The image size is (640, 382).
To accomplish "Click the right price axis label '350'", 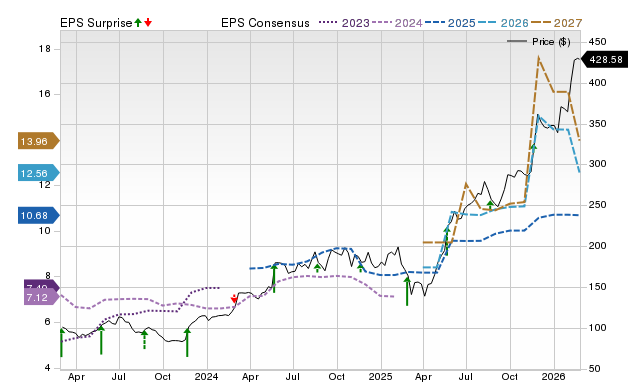I will tap(598, 123).
